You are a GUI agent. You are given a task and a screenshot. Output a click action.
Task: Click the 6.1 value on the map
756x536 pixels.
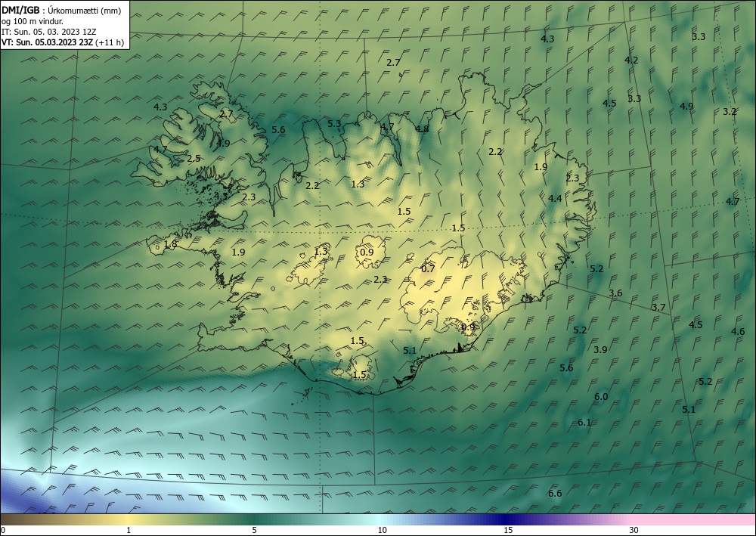584,423
